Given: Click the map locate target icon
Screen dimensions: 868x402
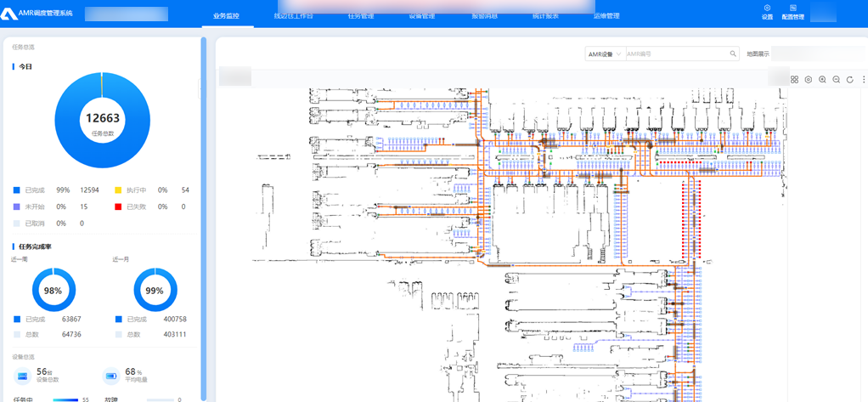Looking at the screenshot, I should (808, 80).
